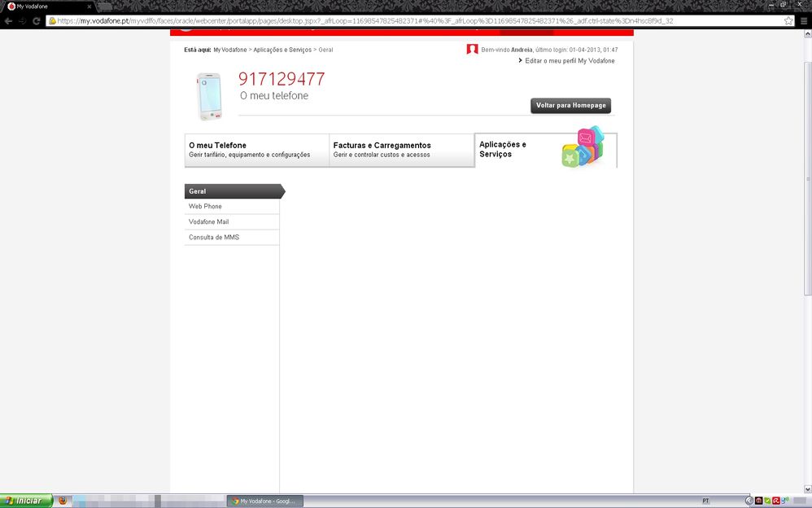Click My Vodafone in the breadcrumb
Viewport: 812px width, 508px height.
(230, 50)
